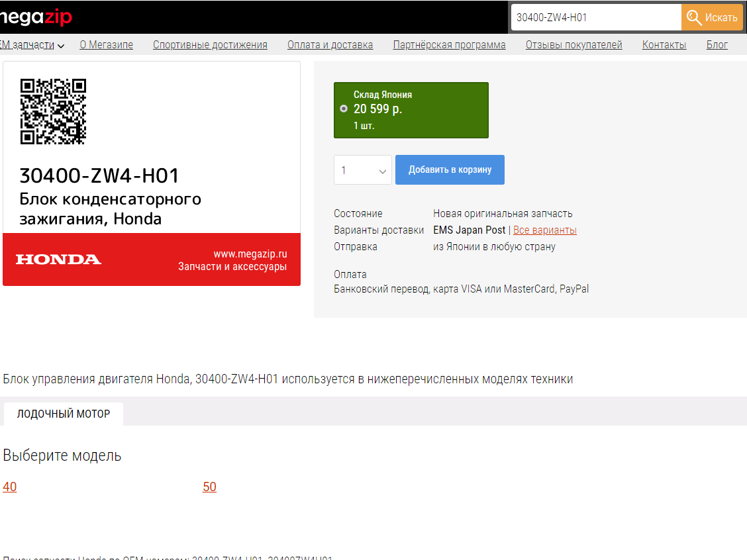The width and height of the screenshot is (747, 560).
Task: Focus the part number search field
Action: pos(595,17)
